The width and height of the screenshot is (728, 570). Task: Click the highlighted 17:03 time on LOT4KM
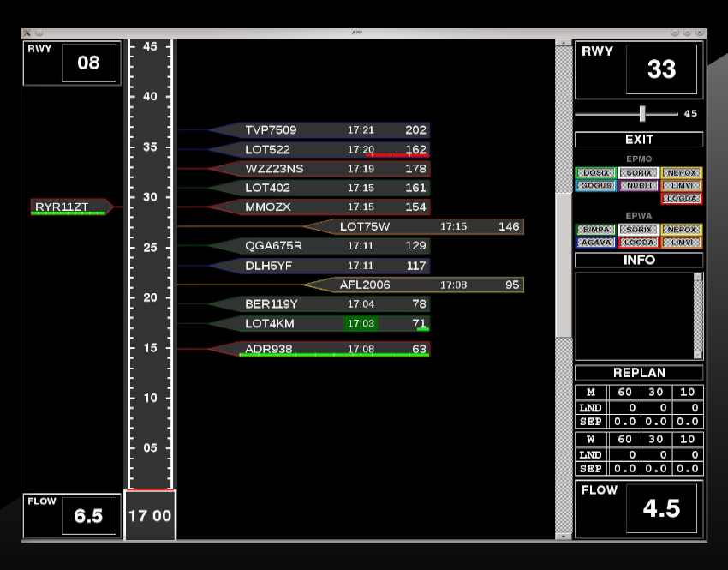pyautogui.click(x=361, y=323)
